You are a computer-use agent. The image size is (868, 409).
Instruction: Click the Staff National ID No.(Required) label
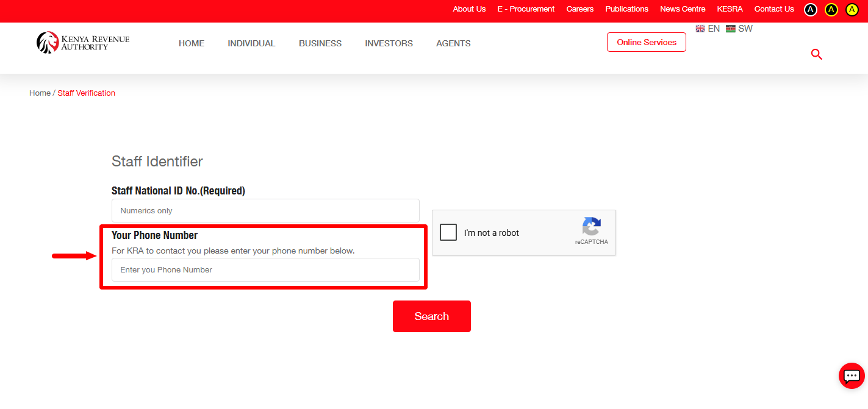pyautogui.click(x=178, y=191)
